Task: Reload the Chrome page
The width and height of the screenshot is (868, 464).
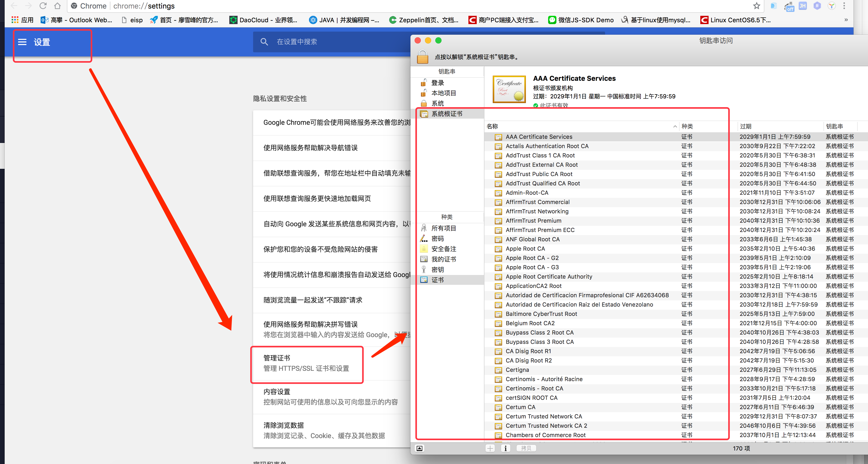Action: 43,6
